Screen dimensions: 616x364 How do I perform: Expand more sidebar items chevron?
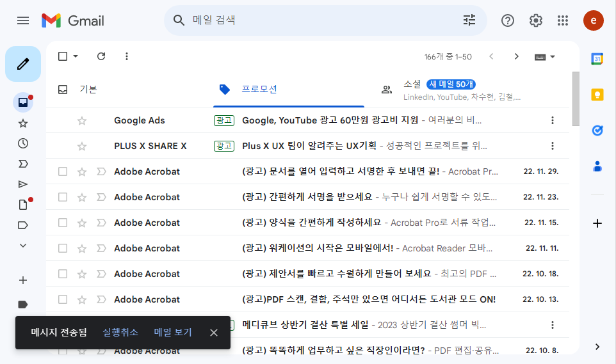pyautogui.click(x=23, y=246)
